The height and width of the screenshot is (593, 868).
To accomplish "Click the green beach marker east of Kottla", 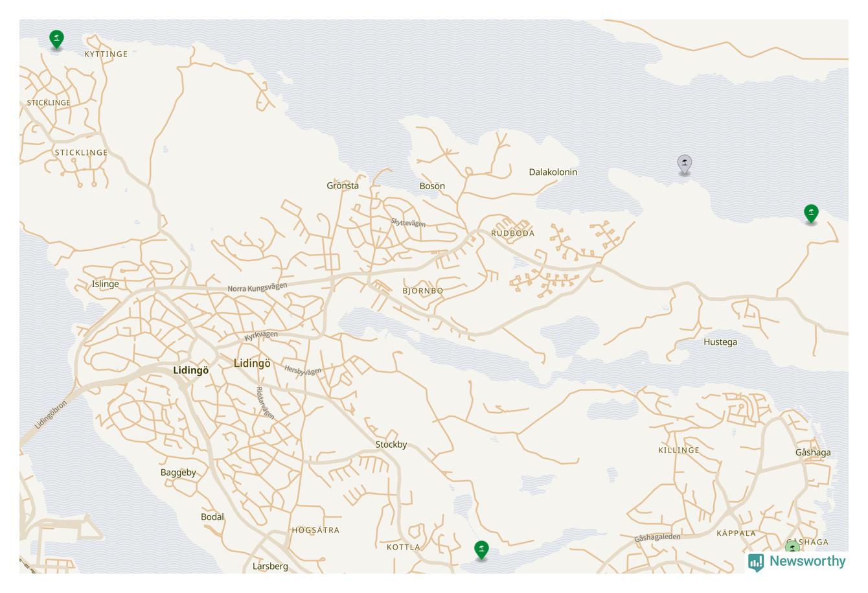I will point(481,550).
